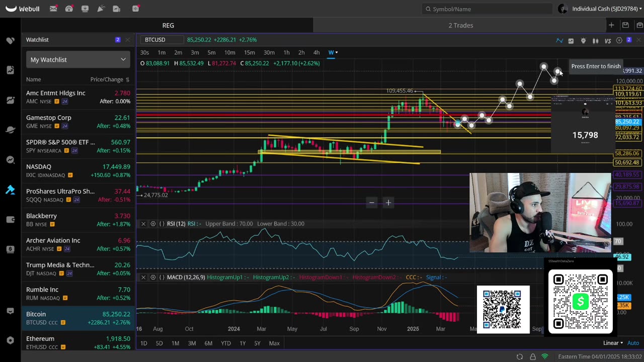Select the 4h chart interval
The height and width of the screenshot is (362, 644).
(x=316, y=52)
